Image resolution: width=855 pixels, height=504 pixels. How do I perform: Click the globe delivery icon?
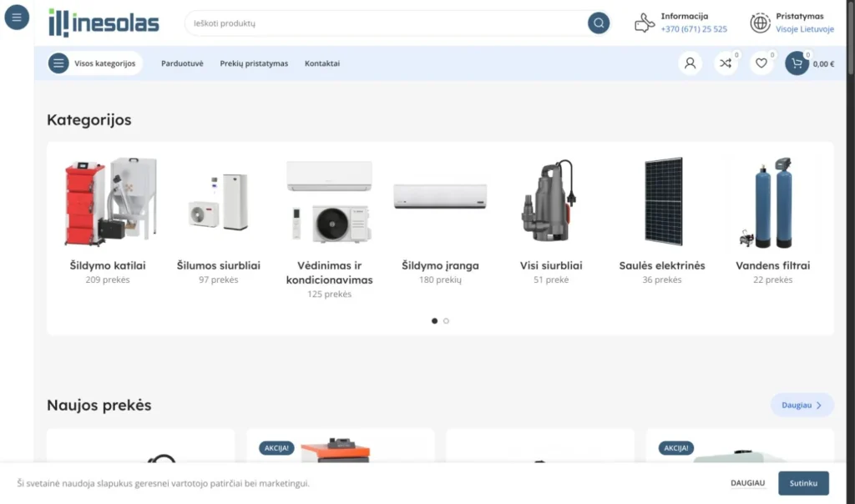[760, 23]
